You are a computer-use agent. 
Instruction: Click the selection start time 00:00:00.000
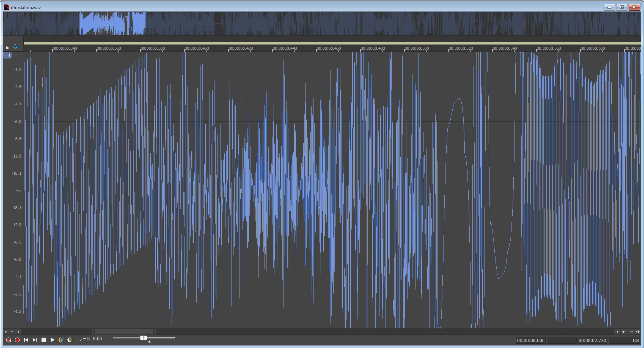(531, 340)
